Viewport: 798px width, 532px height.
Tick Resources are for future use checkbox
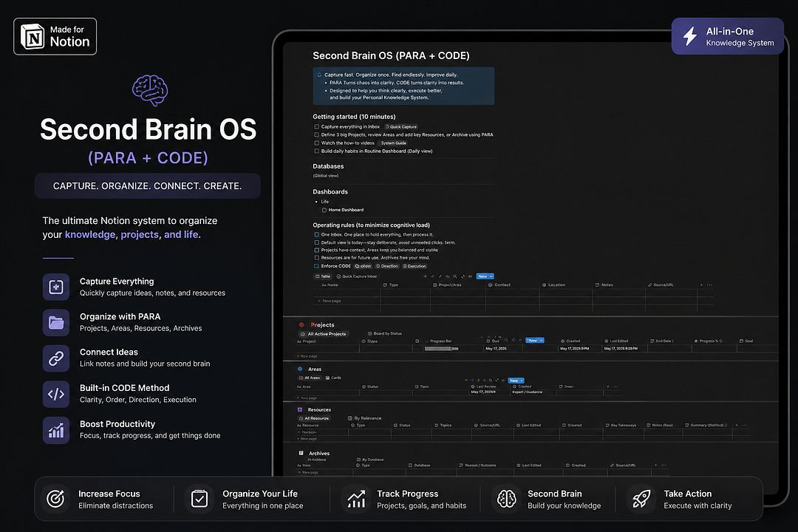[x=316, y=258]
